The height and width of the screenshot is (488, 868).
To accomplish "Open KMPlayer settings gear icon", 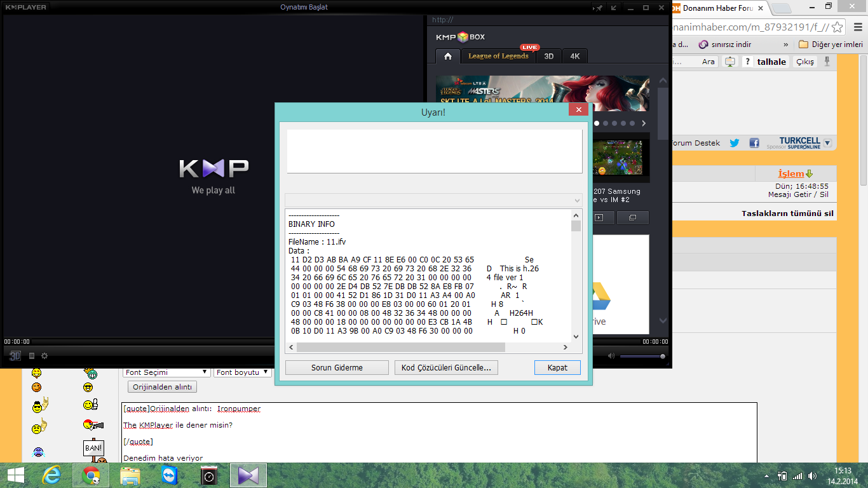I will (44, 356).
